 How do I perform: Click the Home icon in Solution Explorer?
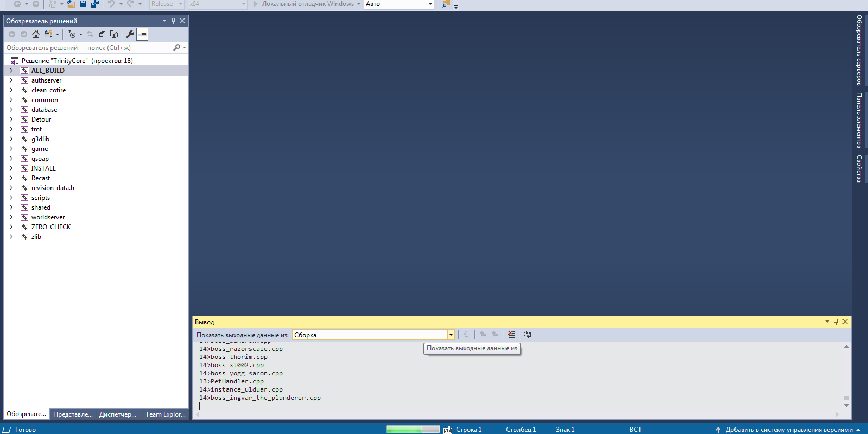[x=36, y=34]
